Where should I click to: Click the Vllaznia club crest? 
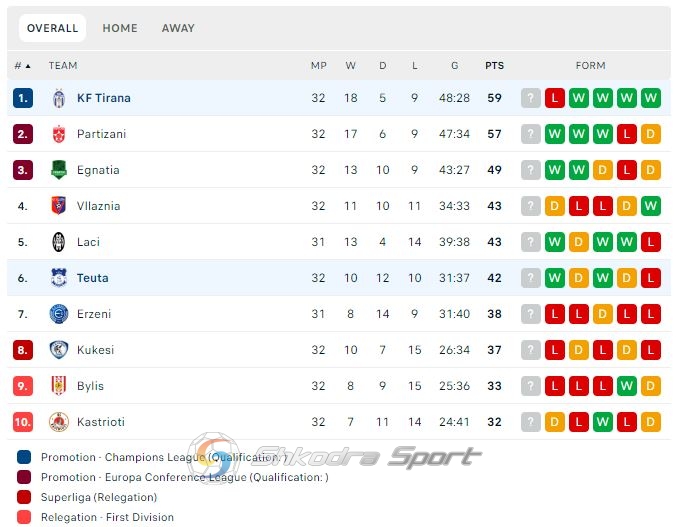(59, 206)
